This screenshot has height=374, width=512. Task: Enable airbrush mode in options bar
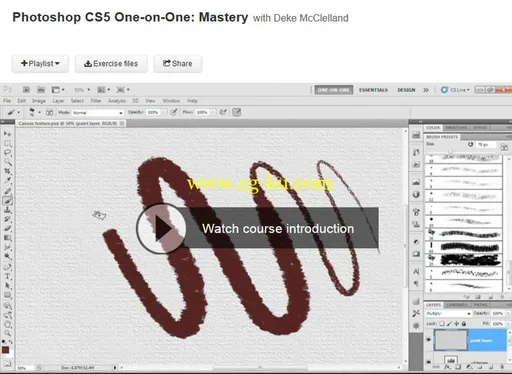click(223, 112)
